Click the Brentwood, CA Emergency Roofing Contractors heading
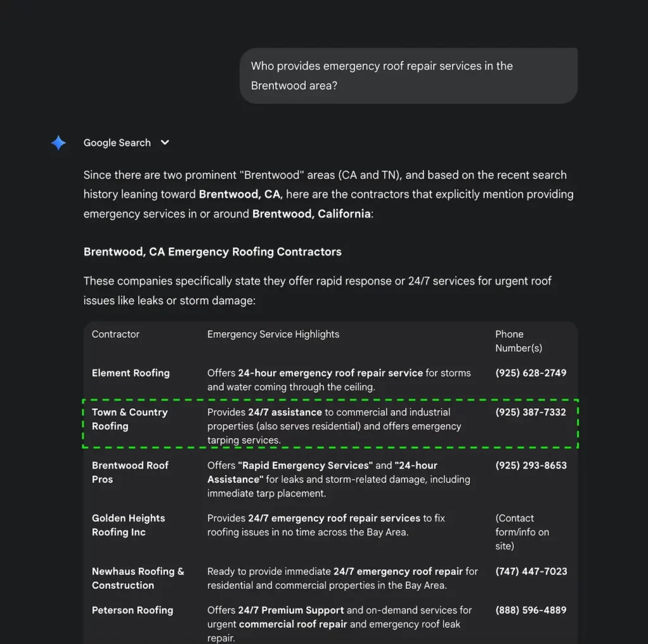Screen dimensions: 648x644 [x=212, y=252]
